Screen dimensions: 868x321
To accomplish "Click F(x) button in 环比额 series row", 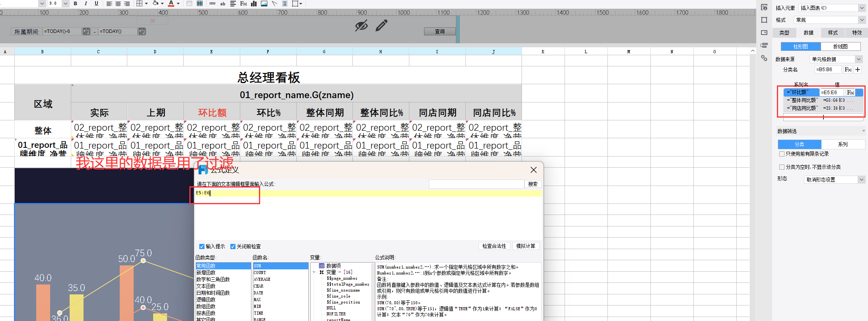I will click(850, 92).
